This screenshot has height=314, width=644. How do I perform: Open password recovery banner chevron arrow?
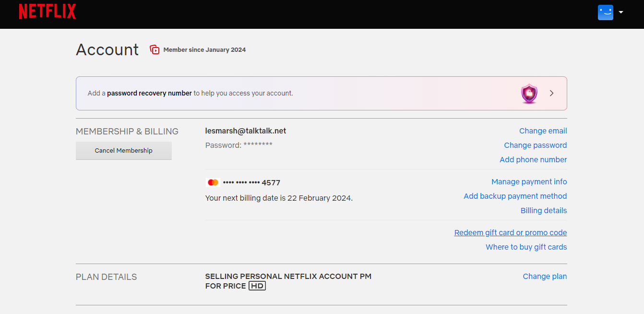point(552,93)
